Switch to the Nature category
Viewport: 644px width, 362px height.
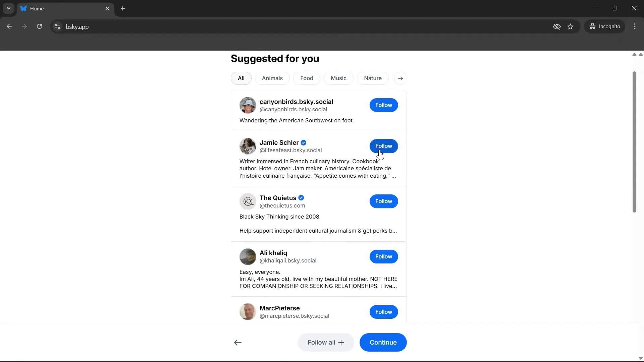pyautogui.click(x=373, y=78)
